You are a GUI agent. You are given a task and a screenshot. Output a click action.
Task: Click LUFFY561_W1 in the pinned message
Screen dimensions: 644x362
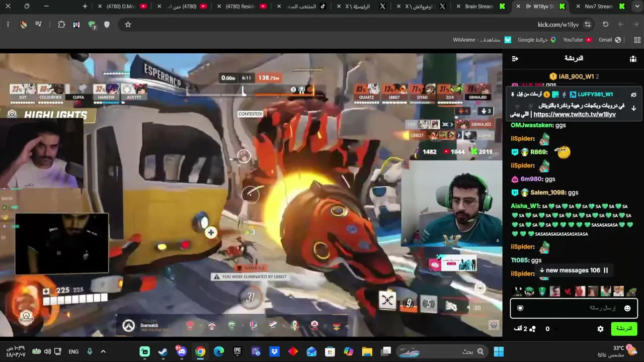pos(595,95)
